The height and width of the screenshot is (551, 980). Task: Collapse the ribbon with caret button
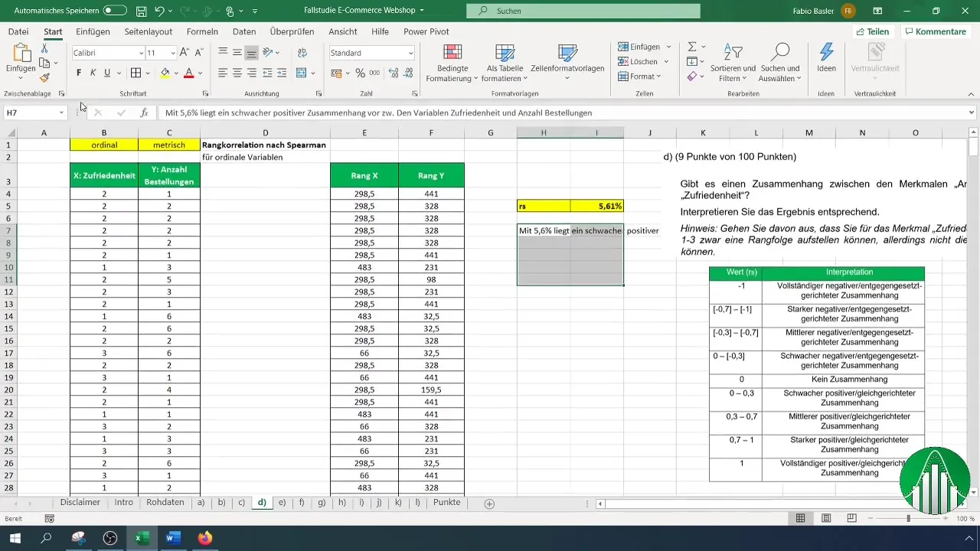(x=972, y=93)
